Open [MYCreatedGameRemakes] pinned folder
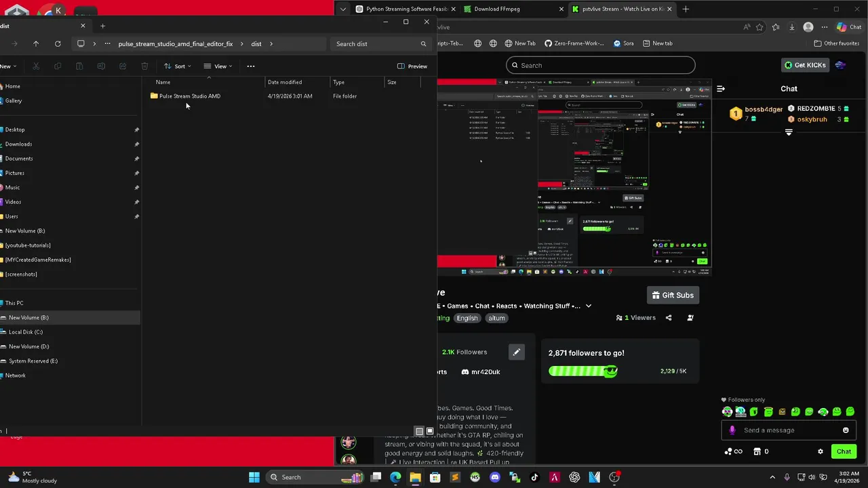 pyautogui.click(x=37, y=260)
